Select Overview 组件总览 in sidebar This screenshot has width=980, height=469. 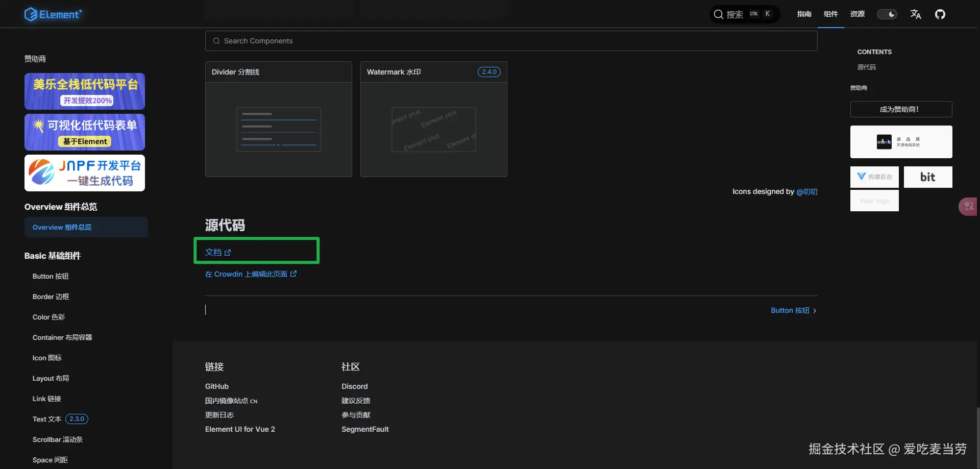pos(86,227)
